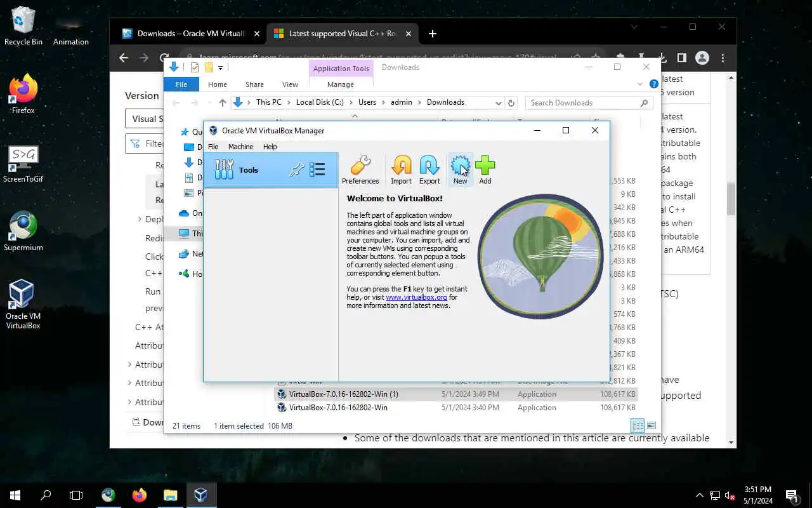Screen dimensions: 812x508
Task: Open a new browser tab with plus
Action: [x=433, y=34]
